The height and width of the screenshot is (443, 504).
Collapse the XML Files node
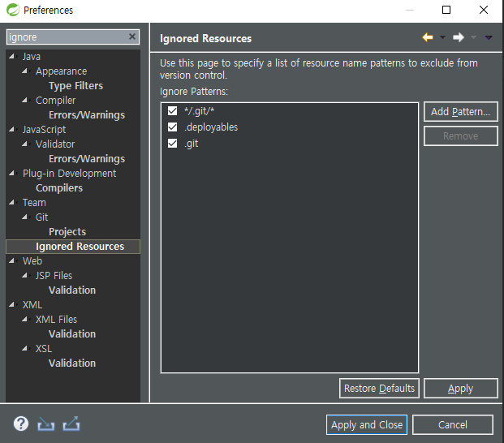point(24,320)
